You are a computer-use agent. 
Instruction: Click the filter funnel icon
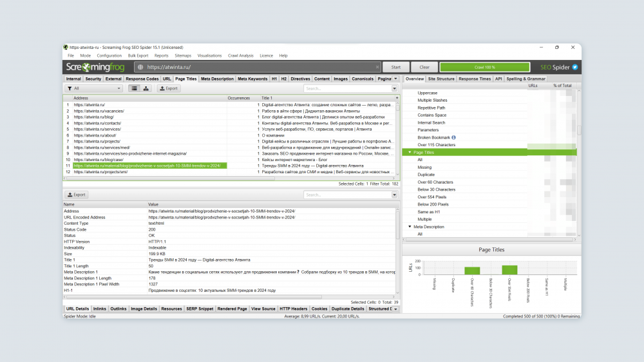[70, 88]
